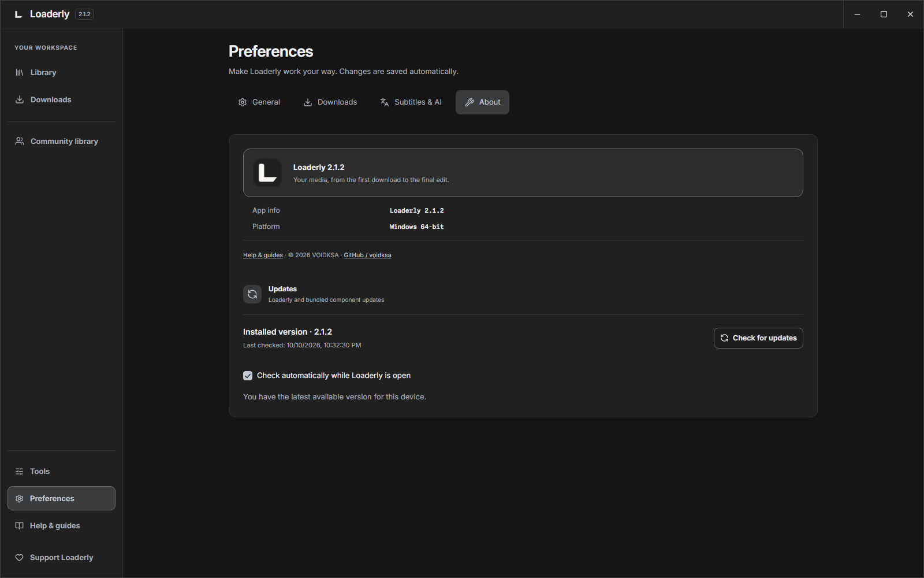The height and width of the screenshot is (578, 924).
Task: Click Support Loaderly
Action: point(61,558)
